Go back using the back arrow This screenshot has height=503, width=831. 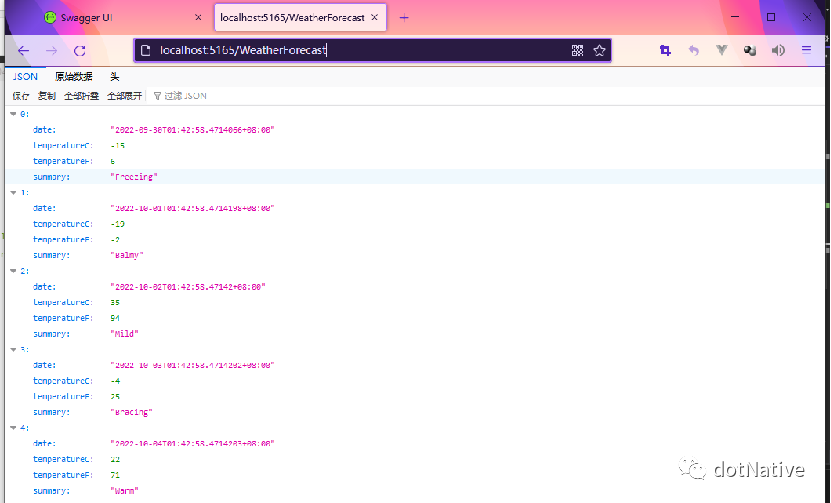pos(23,51)
